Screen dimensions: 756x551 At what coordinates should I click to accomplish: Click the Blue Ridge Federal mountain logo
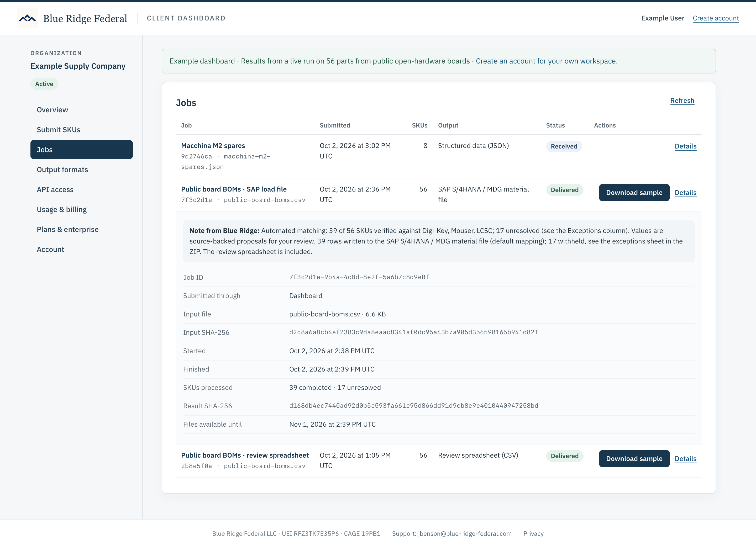pyautogui.click(x=27, y=18)
